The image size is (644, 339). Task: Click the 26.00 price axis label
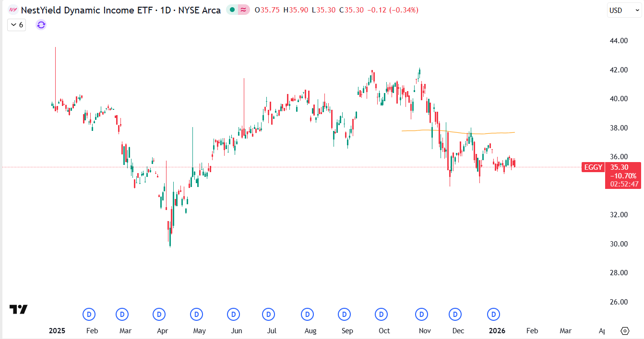click(619, 302)
